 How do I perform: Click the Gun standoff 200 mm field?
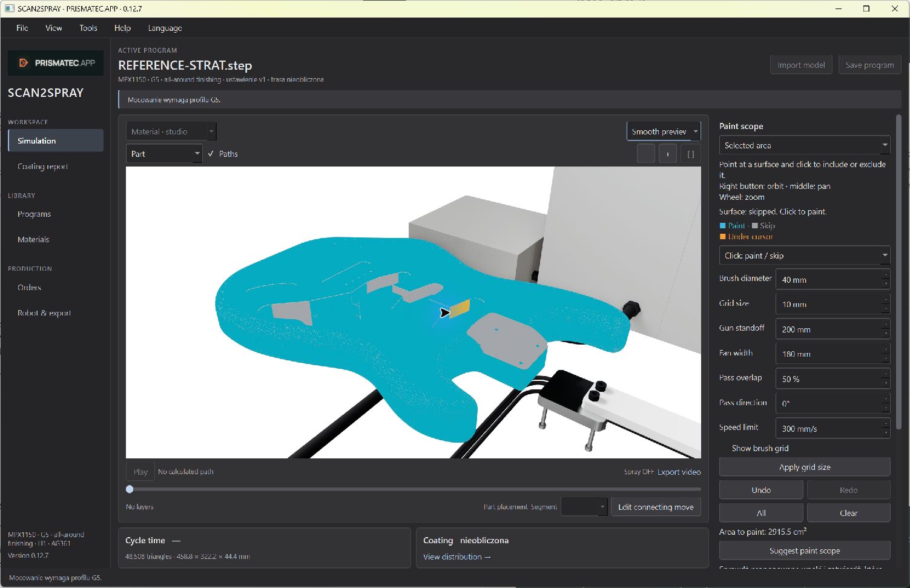click(x=833, y=329)
